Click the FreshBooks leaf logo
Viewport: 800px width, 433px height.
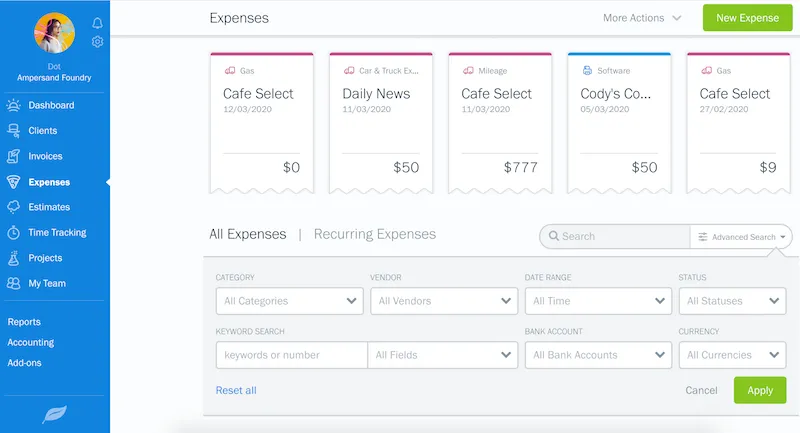tap(55, 413)
